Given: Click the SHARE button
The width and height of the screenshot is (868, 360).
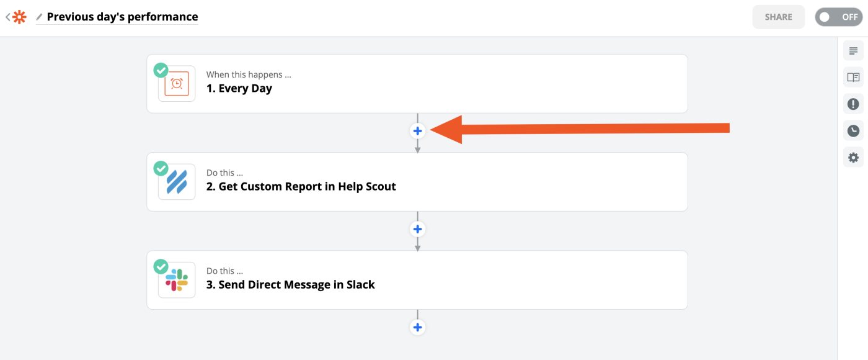Looking at the screenshot, I should [x=778, y=17].
